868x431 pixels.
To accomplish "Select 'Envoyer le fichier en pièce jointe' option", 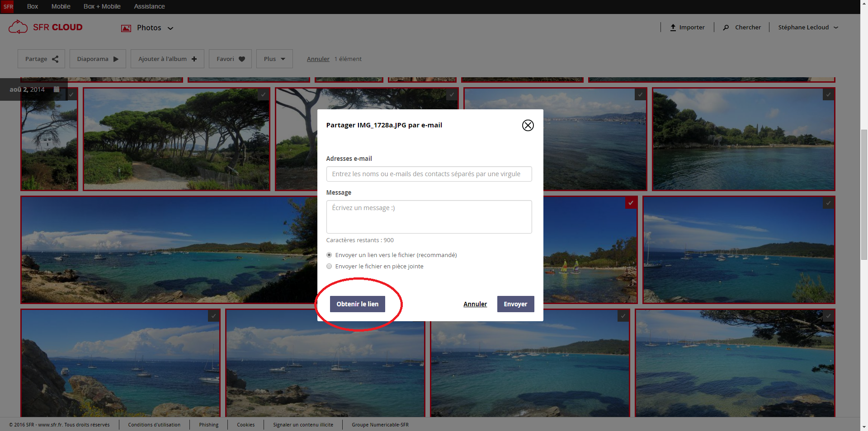I will 329,267.
